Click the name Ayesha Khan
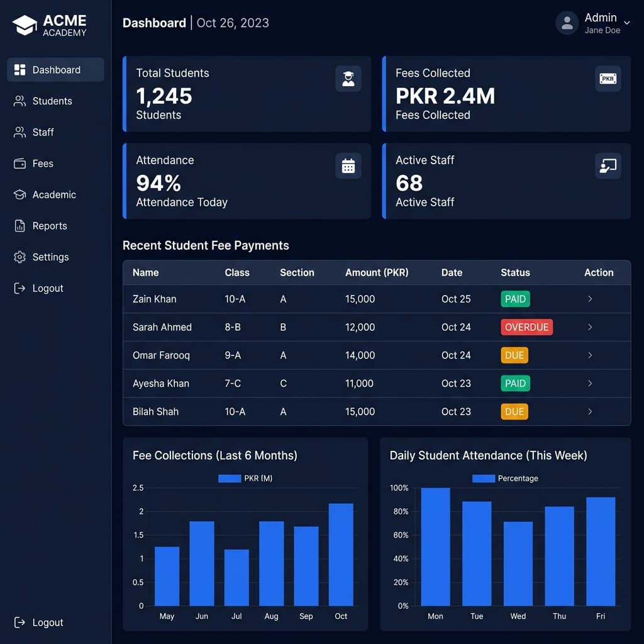 161,383
